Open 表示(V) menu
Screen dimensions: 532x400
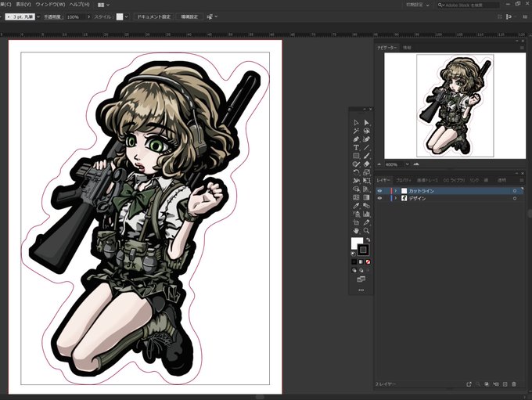[x=23, y=5]
